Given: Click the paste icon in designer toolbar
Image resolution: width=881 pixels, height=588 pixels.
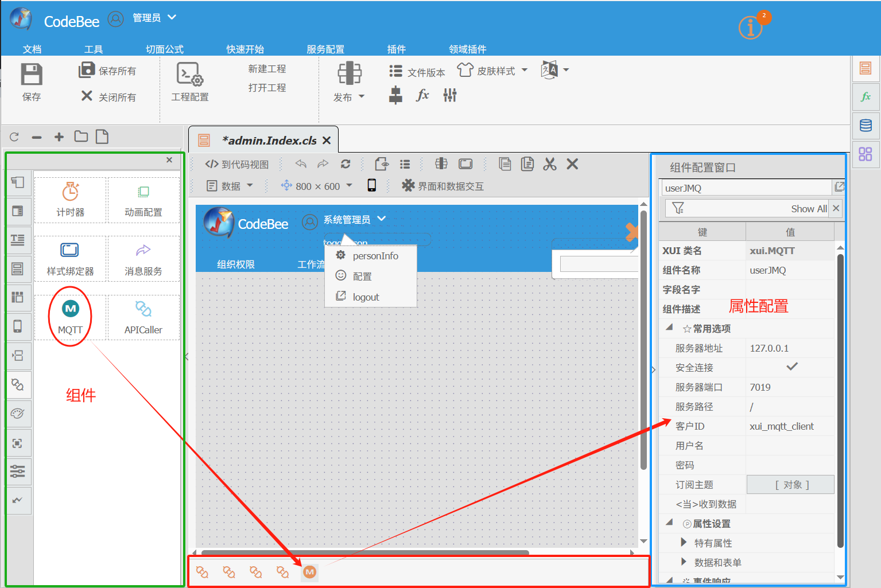Looking at the screenshot, I should 527,164.
